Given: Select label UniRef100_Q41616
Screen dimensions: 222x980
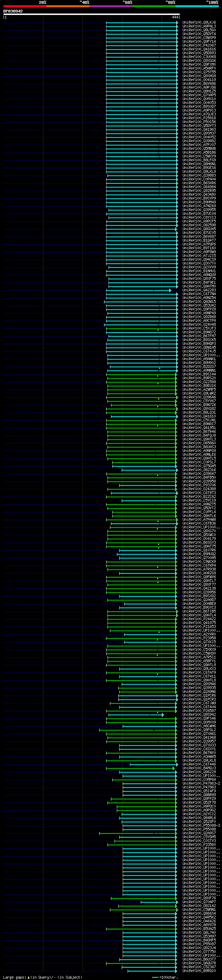Looking at the screenshot, I should coord(199,49).
